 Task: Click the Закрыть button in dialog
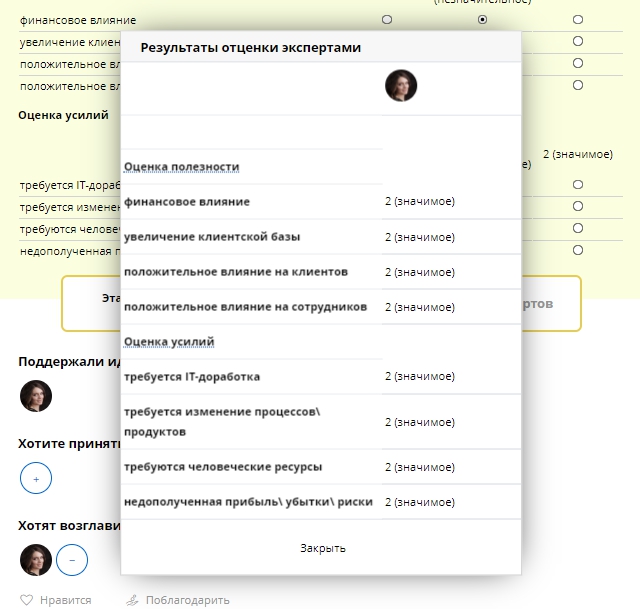pos(322,548)
